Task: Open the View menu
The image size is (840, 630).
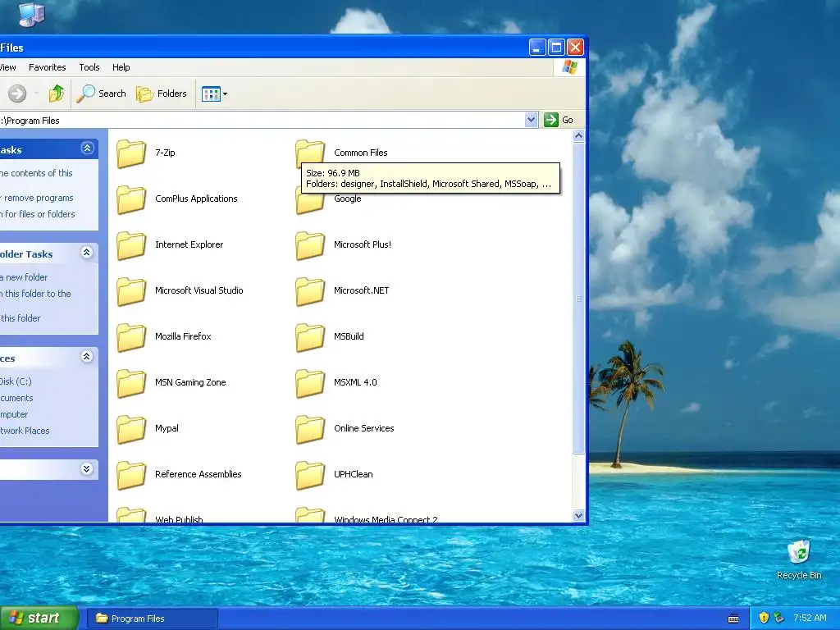Action: (8, 67)
